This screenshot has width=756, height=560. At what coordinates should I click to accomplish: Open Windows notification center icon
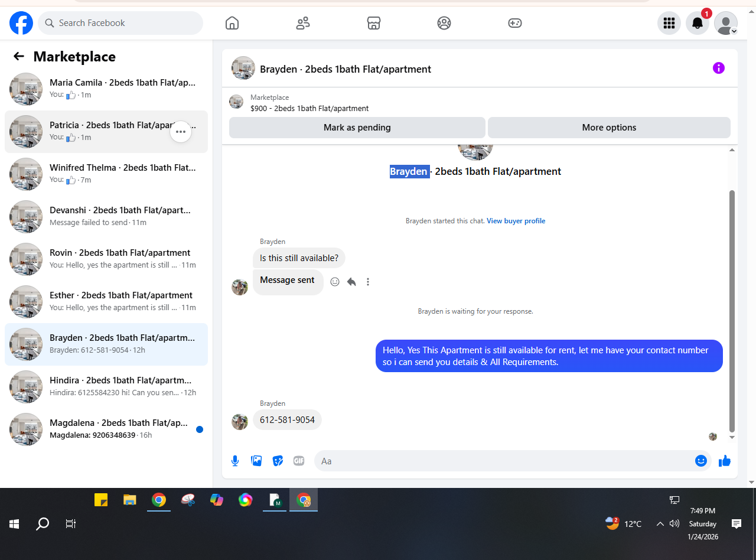pos(737,523)
